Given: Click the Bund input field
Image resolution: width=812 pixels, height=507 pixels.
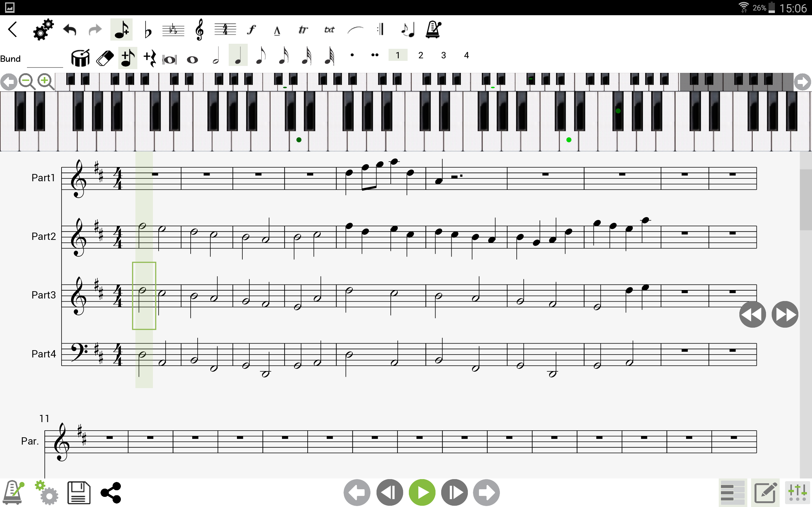Looking at the screenshot, I should (45, 59).
